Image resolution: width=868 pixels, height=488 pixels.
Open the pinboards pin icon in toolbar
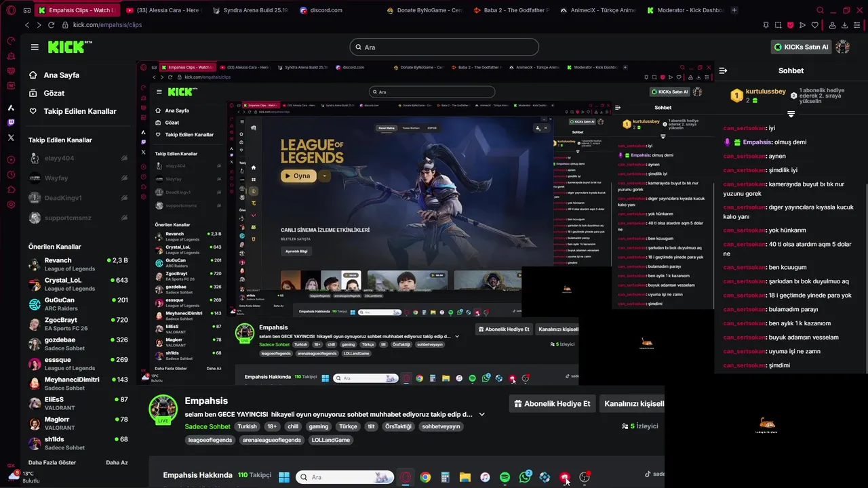[x=766, y=25]
